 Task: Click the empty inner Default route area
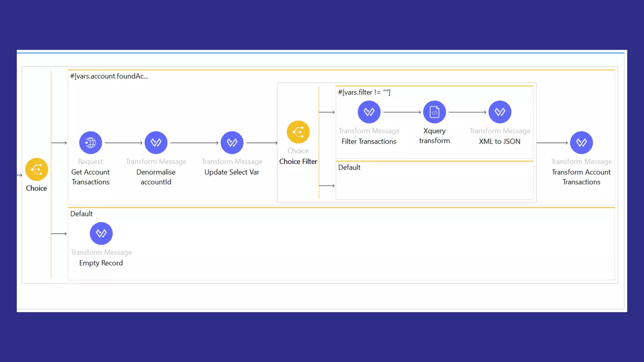pos(434,185)
